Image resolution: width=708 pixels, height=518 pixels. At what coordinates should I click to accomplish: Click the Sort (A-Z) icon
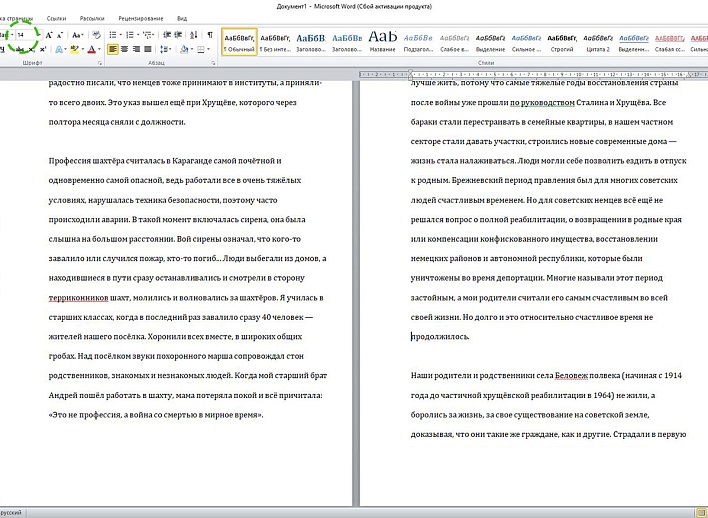193,35
